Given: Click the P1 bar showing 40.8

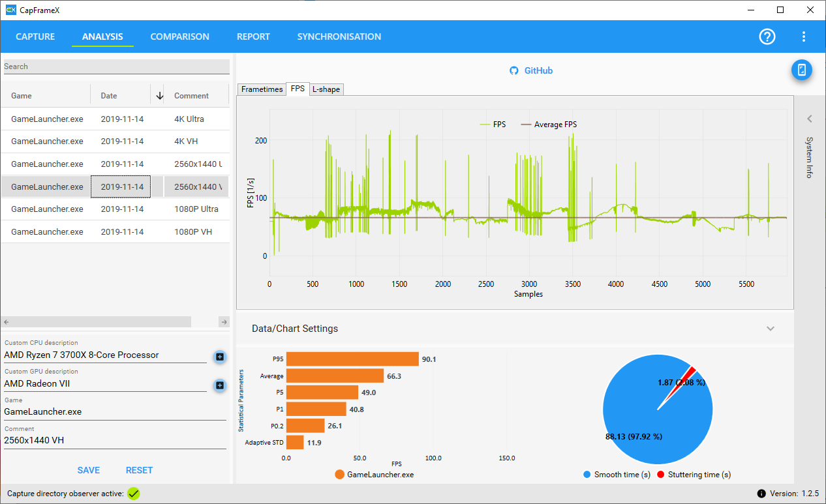Looking at the screenshot, I should click(x=316, y=409).
